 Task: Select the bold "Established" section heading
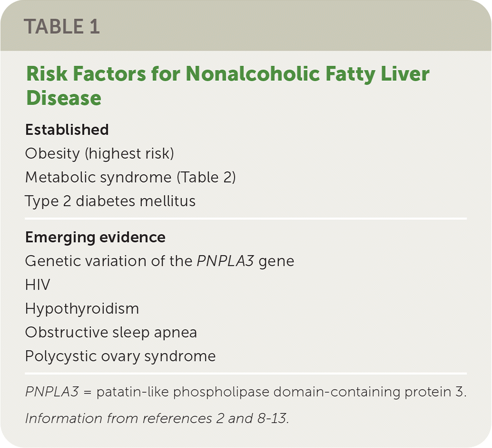[67, 130]
